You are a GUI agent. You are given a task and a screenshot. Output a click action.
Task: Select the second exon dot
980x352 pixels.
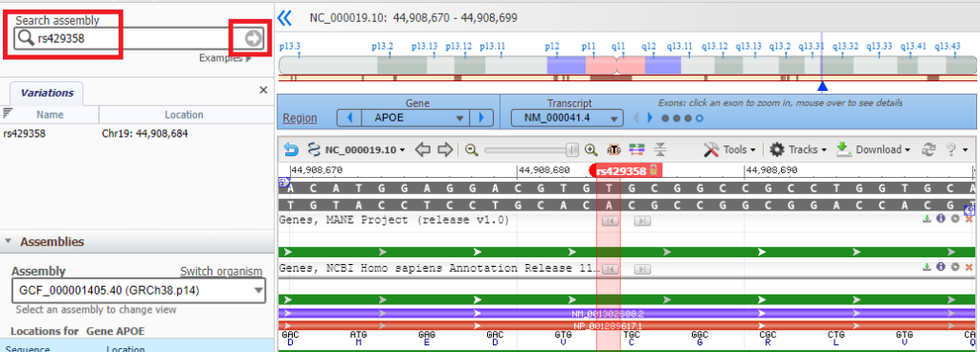(x=677, y=118)
